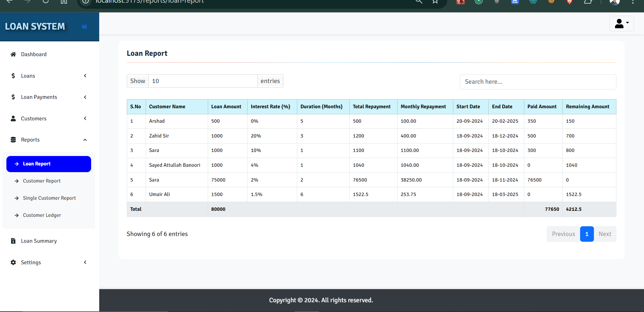Click S.No column header
Screen dimensions: 644x312
point(136,107)
